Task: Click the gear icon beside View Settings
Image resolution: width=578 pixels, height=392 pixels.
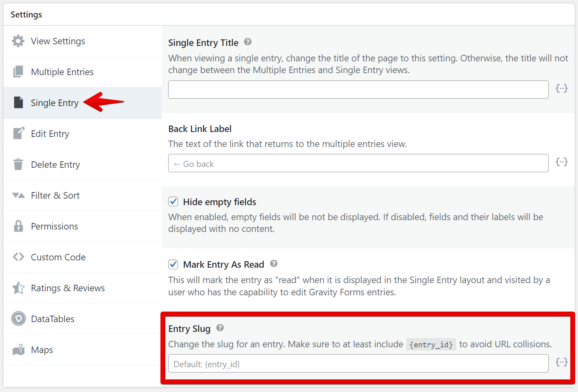Action: coord(18,41)
